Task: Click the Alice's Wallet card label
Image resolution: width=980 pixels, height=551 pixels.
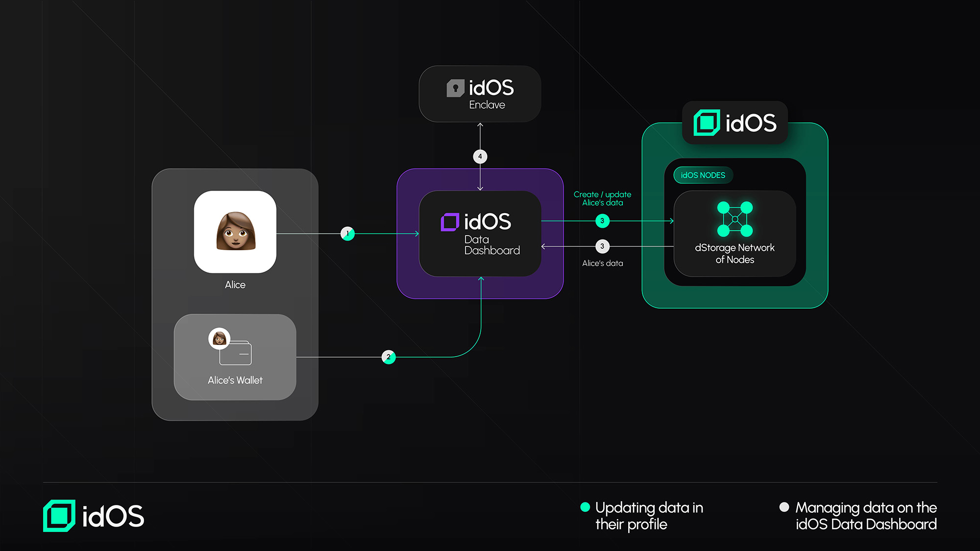Action: coord(235,380)
